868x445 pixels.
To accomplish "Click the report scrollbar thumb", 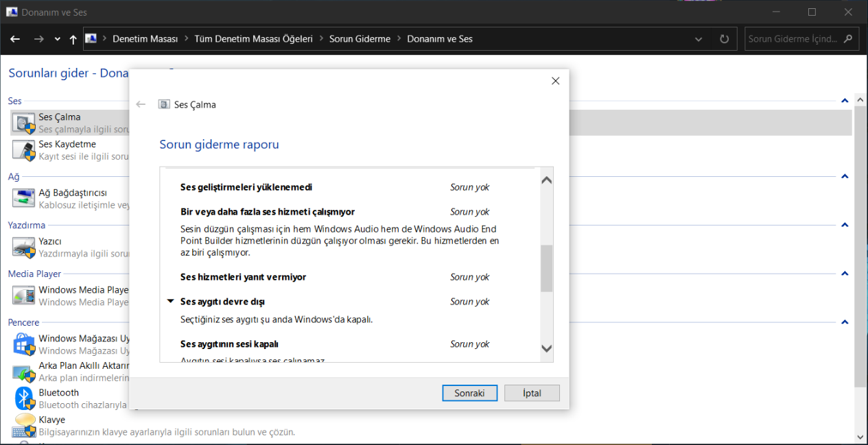I will [x=546, y=268].
